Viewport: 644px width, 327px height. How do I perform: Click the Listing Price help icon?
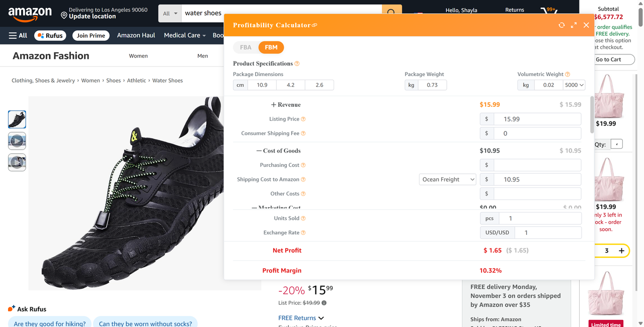(x=303, y=119)
